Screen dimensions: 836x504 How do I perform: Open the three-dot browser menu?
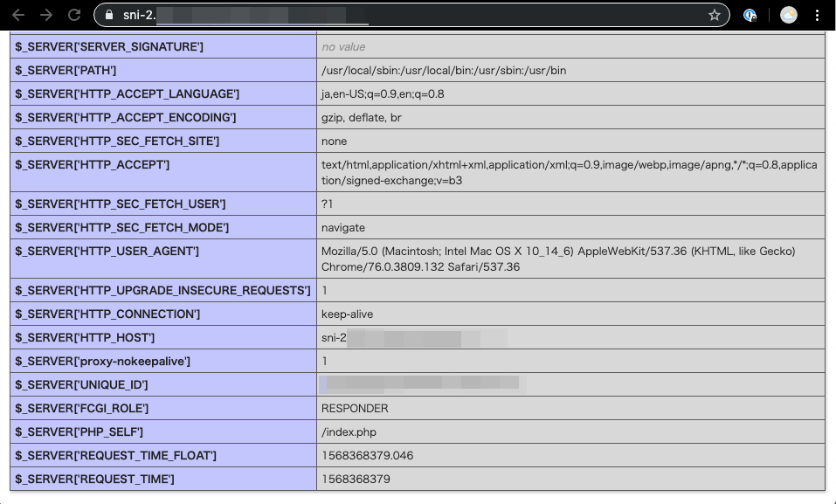coord(818,15)
